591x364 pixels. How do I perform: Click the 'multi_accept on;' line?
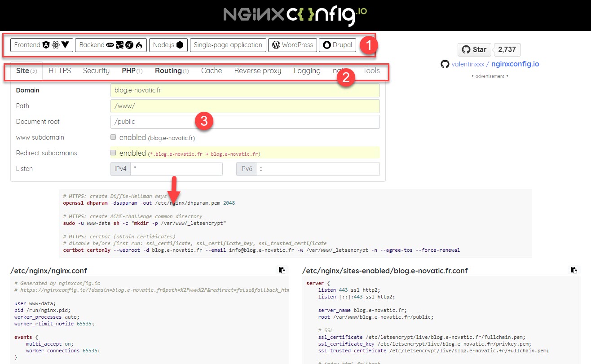click(50, 344)
